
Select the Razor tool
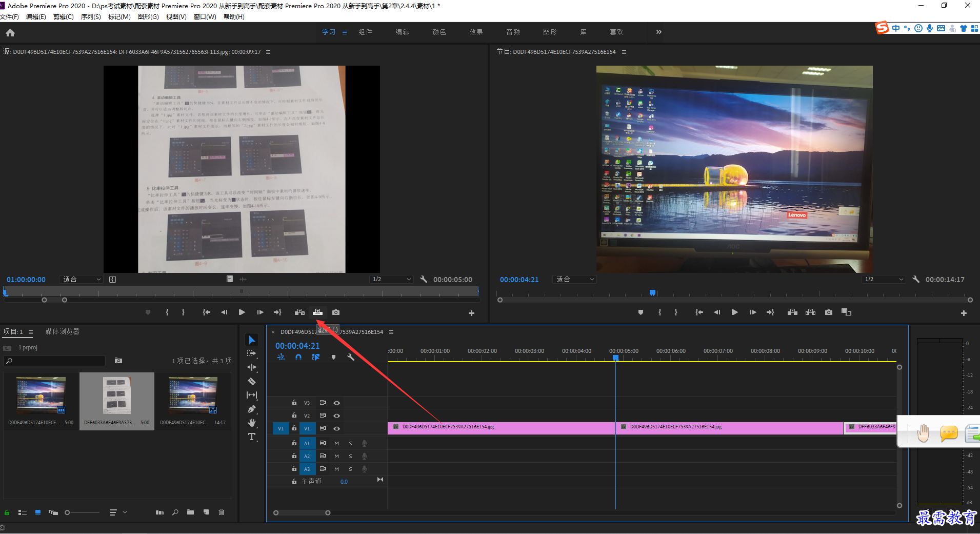click(252, 381)
